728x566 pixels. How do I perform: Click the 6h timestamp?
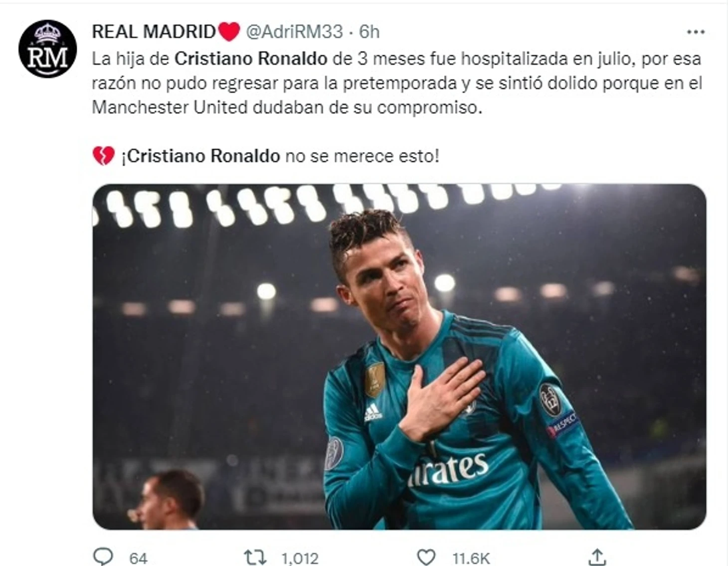(x=369, y=32)
